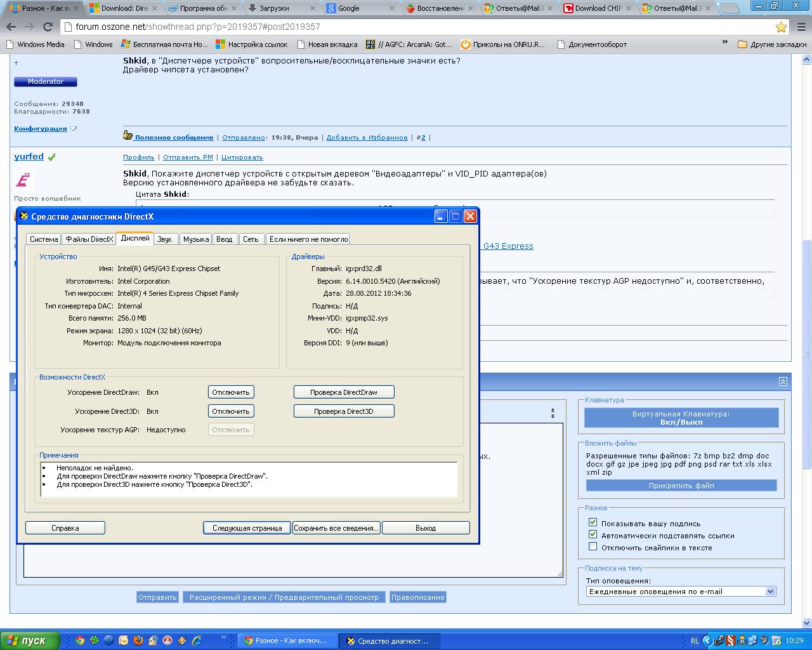Launch Firefox from quick launch bar

[x=138, y=640]
